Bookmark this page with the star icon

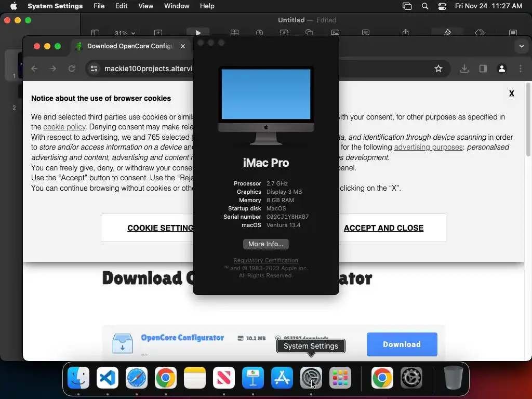pyautogui.click(x=438, y=69)
